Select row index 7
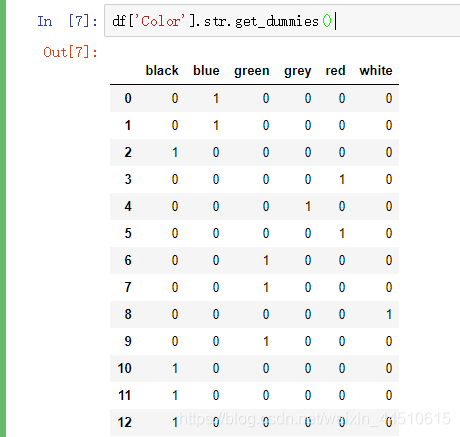This screenshot has width=460, height=437. point(128,287)
